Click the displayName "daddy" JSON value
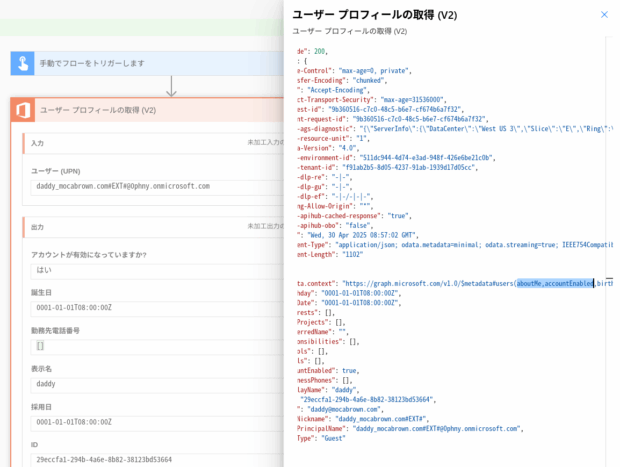The width and height of the screenshot is (620, 467). pyautogui.click(x=343, y=390)
